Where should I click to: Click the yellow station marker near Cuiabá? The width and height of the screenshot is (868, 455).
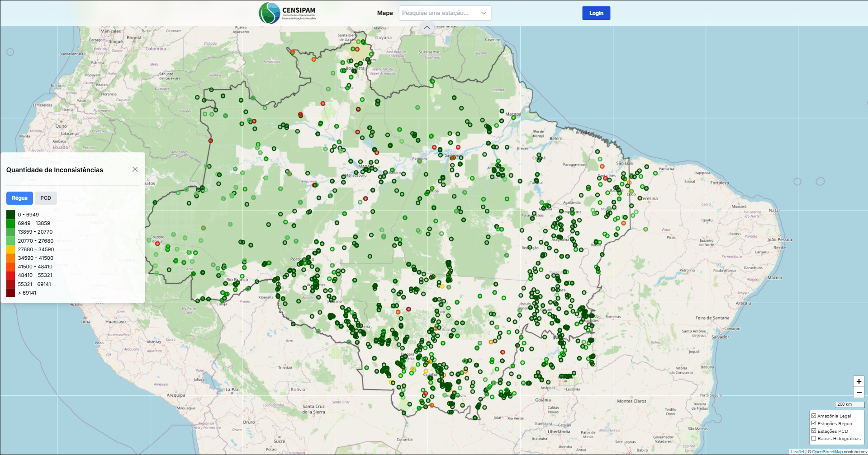pos(426,371)
